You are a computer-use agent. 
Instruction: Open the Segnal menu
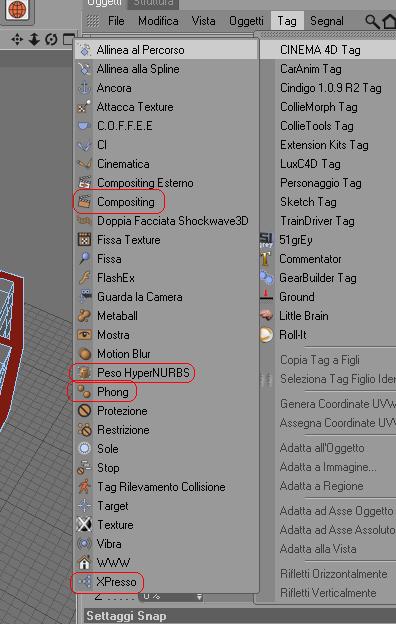[327, 21]
